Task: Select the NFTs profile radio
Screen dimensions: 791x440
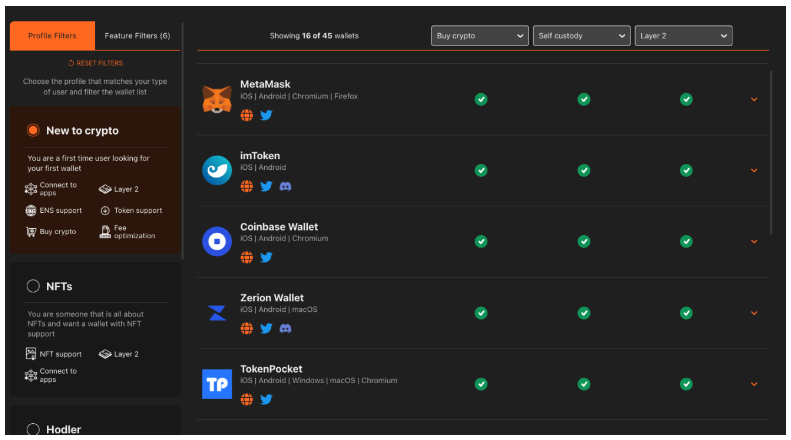Action: tap(33, 286)
